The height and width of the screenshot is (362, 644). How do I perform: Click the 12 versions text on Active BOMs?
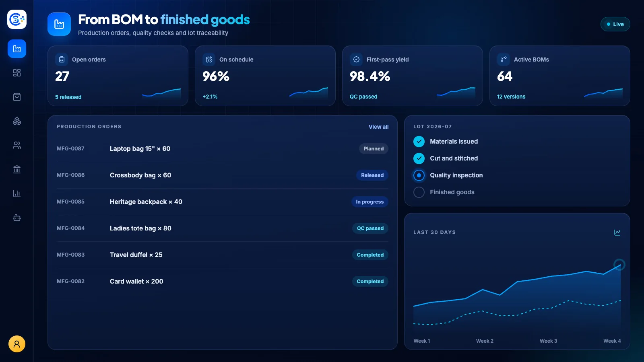click(x=511, y=97)
